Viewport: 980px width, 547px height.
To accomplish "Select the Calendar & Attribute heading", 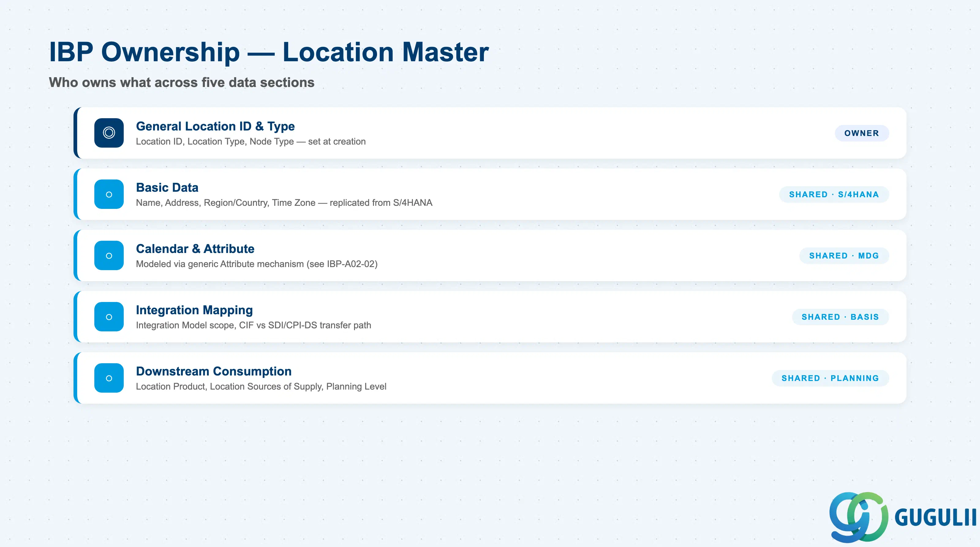I will tap(195, 248).
